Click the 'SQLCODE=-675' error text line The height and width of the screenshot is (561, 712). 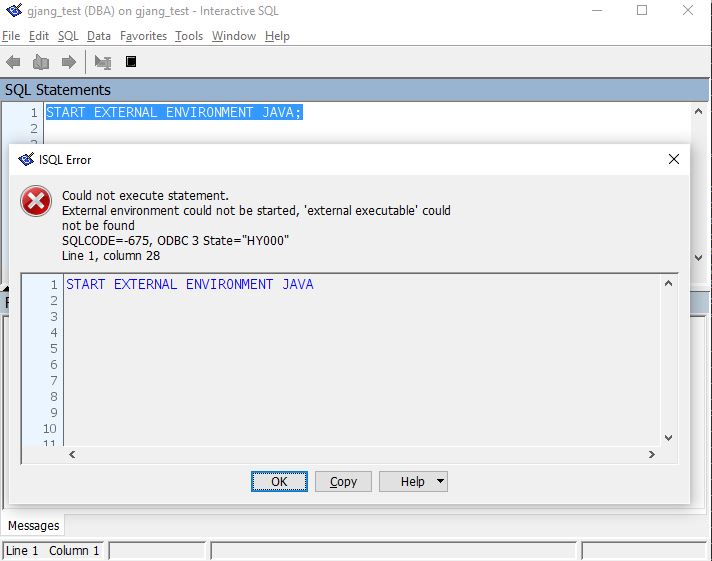point(175,240)
